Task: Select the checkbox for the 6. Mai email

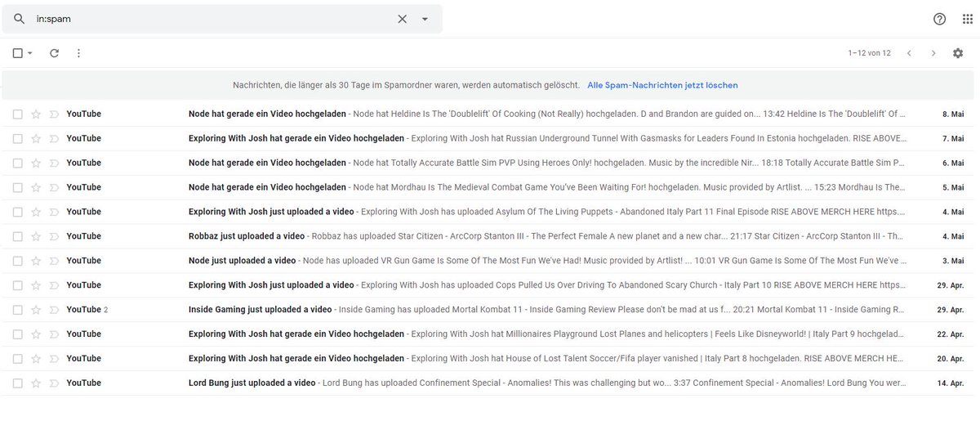Action: [x=18, y=163]
